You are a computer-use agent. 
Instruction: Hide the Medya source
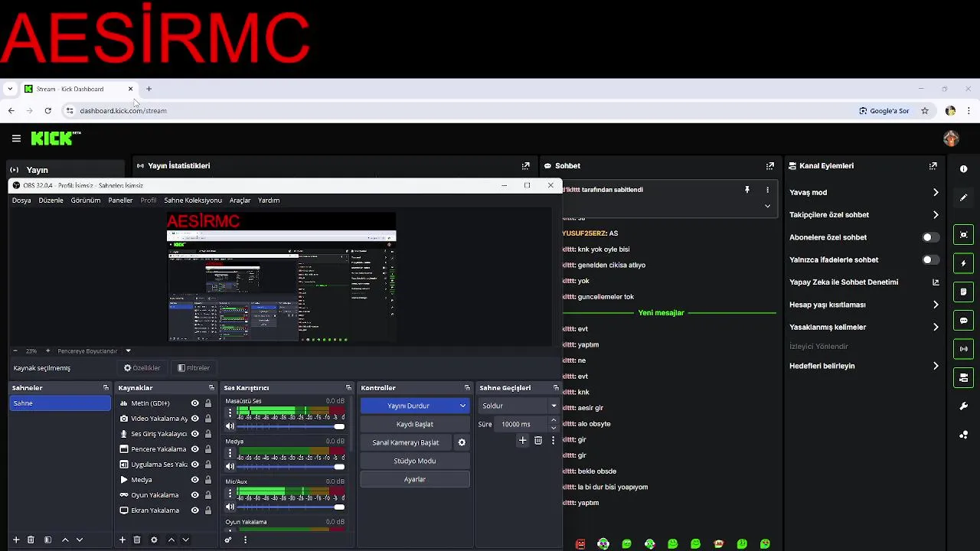pyautogui.click(x=194, y=480)
